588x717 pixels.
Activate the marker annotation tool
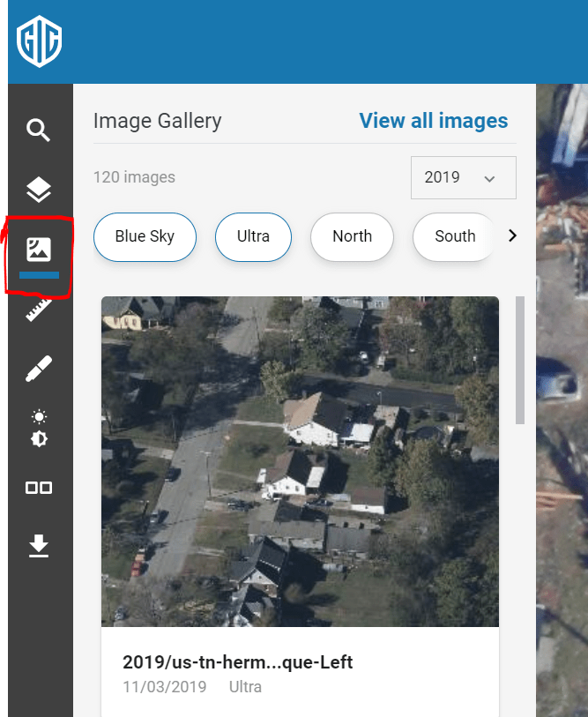click(x=39, y=369)
